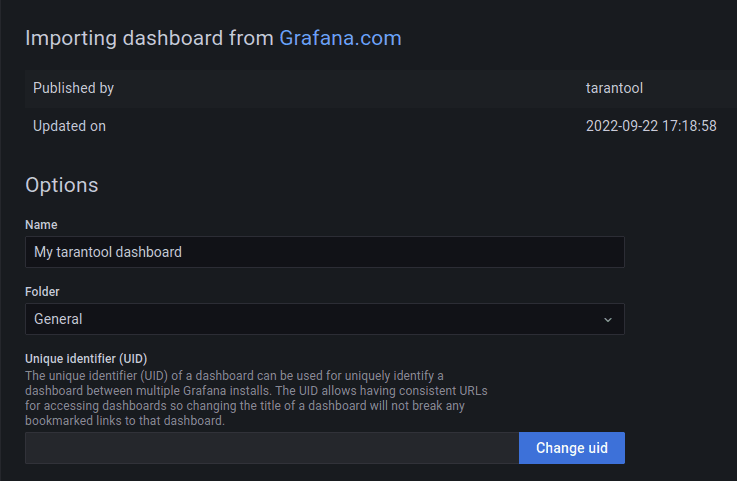737x481 pixels.
Task: Select the Published by label
Action: [73, 88]
